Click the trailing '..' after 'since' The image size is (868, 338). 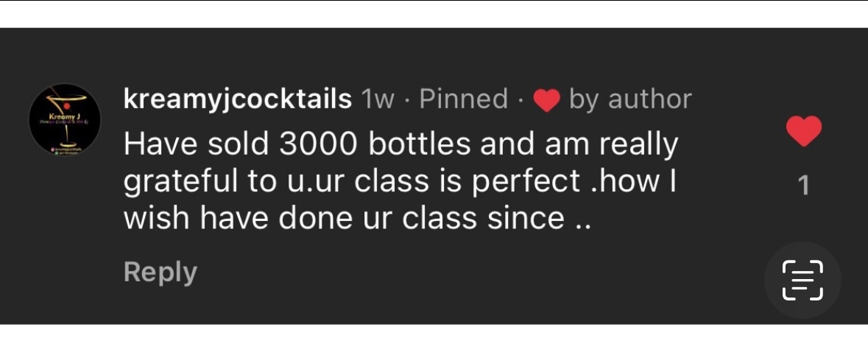582,219
